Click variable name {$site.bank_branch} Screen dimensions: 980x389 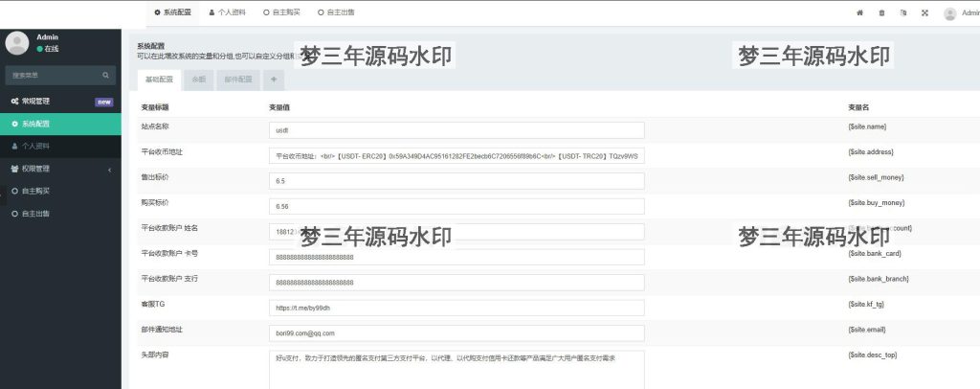(x=879, y=278)
